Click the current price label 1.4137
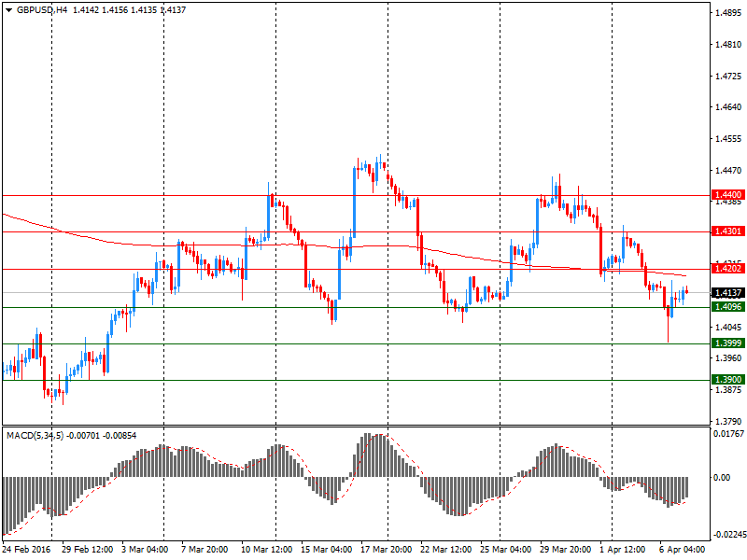 click(x=727, y=293)
